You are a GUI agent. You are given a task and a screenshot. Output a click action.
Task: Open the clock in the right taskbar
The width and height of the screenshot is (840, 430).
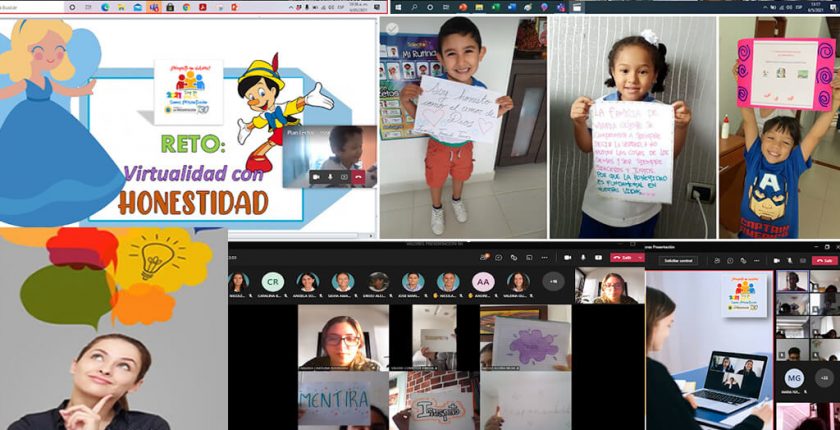816,7
